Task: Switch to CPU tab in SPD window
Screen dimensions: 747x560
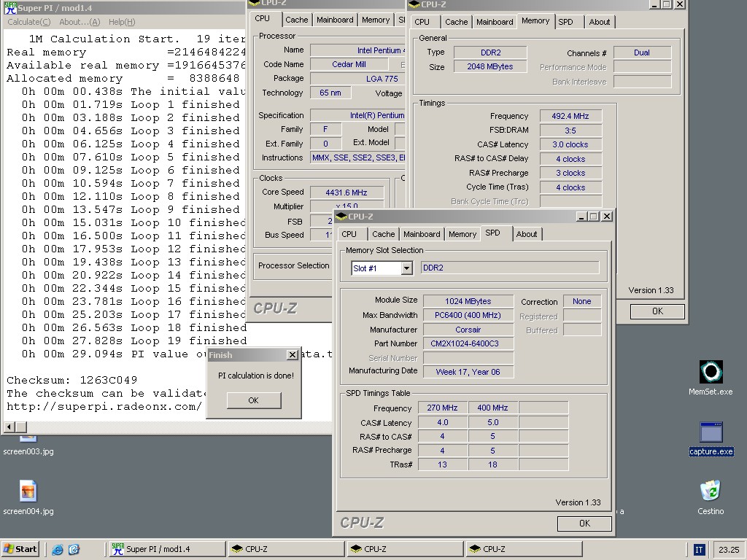Action: (349, 234)
